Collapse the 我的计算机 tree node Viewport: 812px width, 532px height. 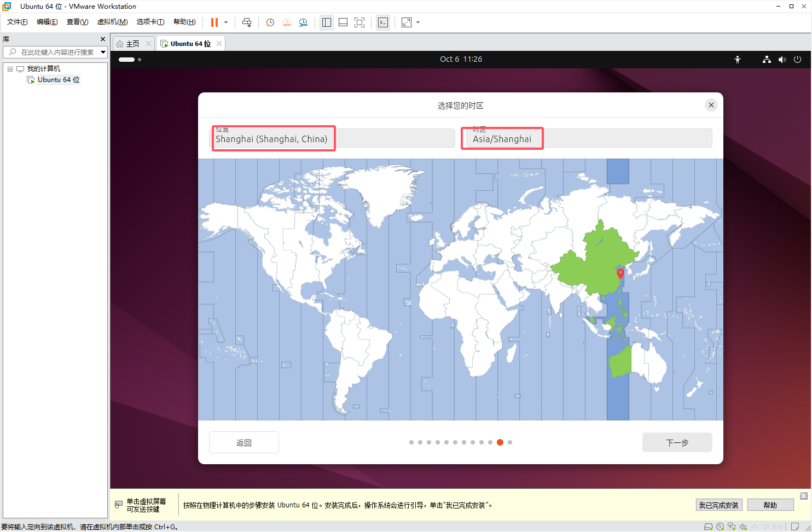point(10,69)
